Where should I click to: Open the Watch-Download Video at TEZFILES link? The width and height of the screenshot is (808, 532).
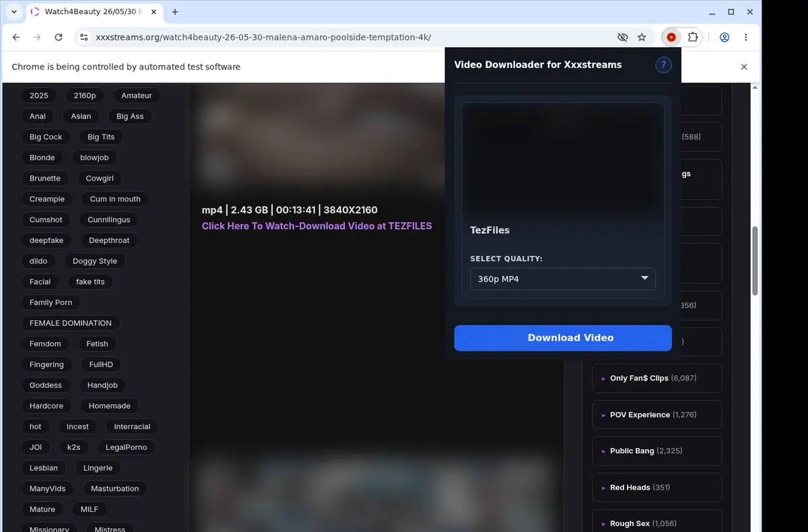317,226
